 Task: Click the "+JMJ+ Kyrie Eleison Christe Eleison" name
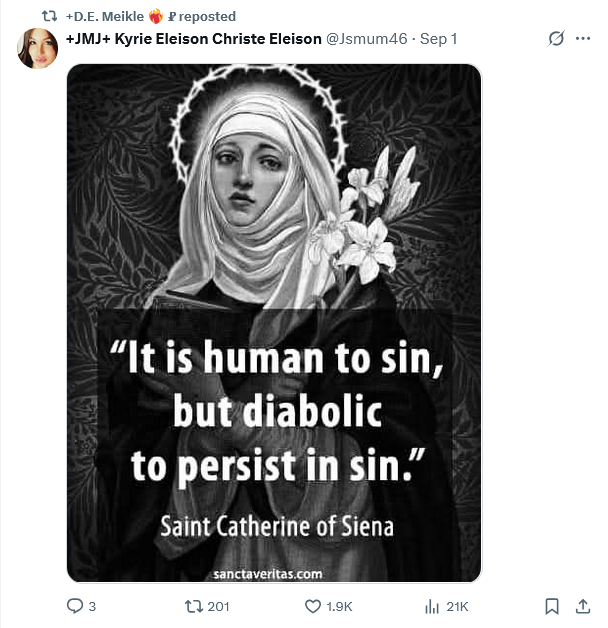coord(193,39)
